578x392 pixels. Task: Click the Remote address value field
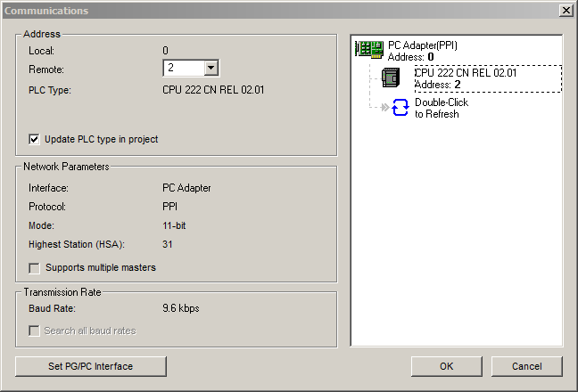pyautogui.click(x=184, y=68)
